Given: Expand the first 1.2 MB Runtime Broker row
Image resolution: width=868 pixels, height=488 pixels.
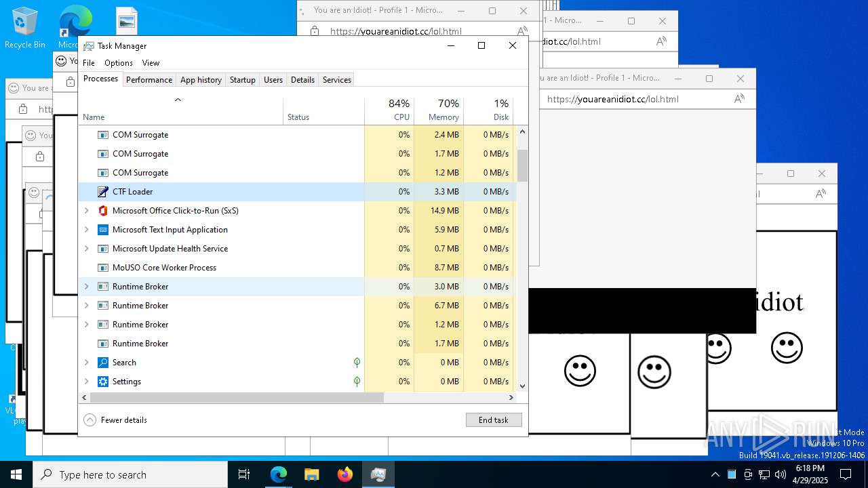Looking at the screenshot, I should [86, 325].
